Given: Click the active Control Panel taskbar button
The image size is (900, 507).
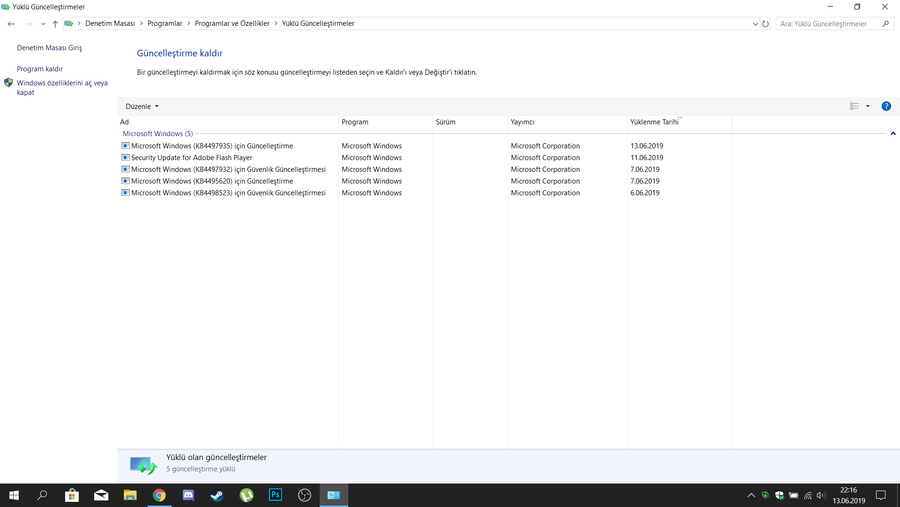Looking at the screenshot, I should (x=333, y=495).
